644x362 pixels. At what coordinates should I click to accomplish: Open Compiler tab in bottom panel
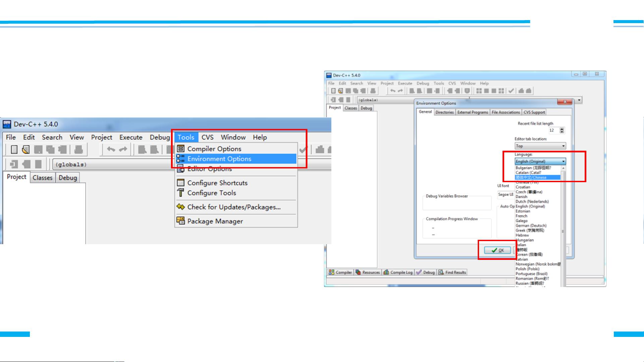tap(340, 272)
